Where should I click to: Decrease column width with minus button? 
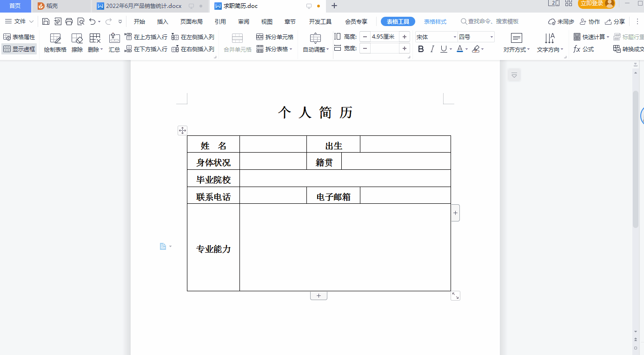coord(365,48)
